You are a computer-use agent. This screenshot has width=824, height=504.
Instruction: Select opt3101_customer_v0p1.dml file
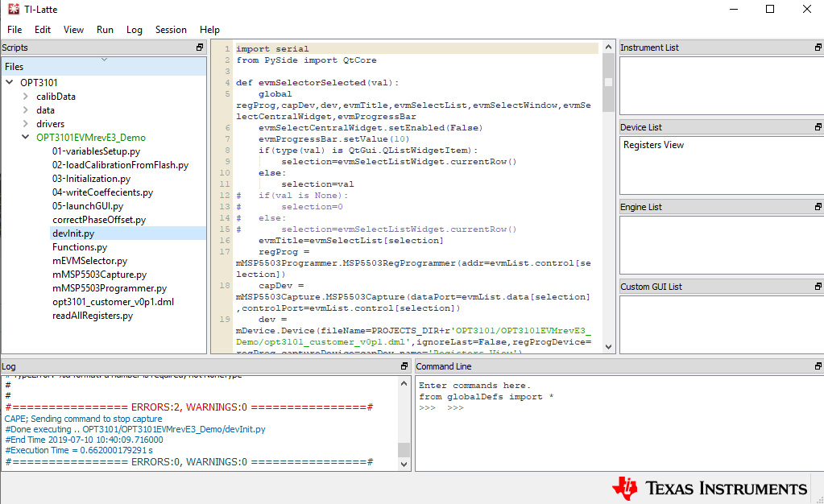click(x=113, y=302)
